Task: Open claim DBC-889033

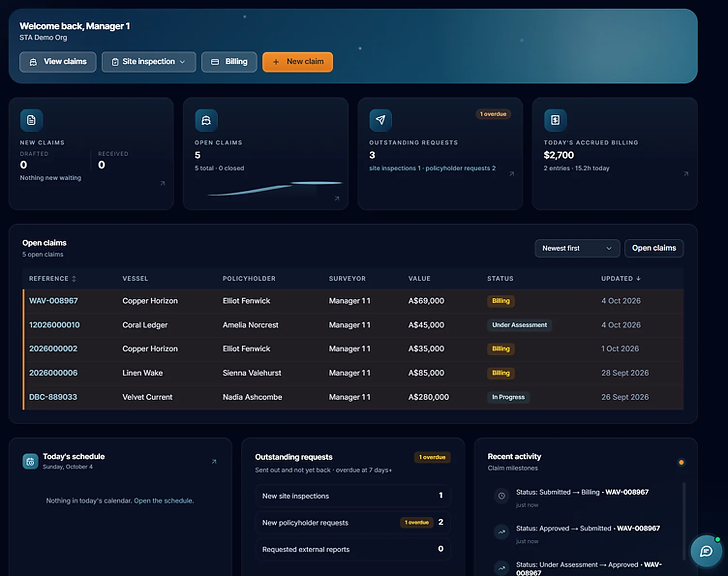Action: (x=53, y=397)
